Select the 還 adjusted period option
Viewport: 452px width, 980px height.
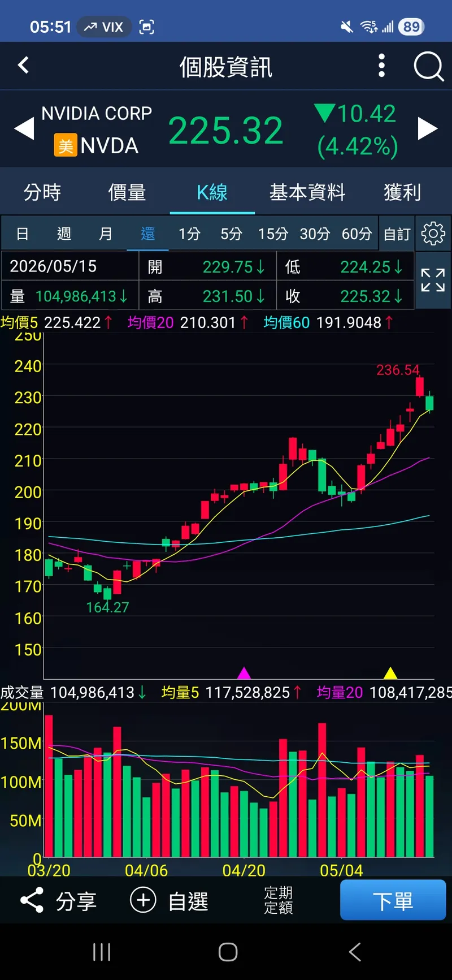click(147, 234)
